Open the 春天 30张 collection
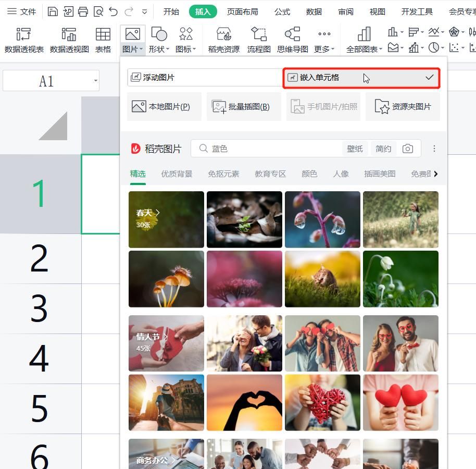 [166, 219]
